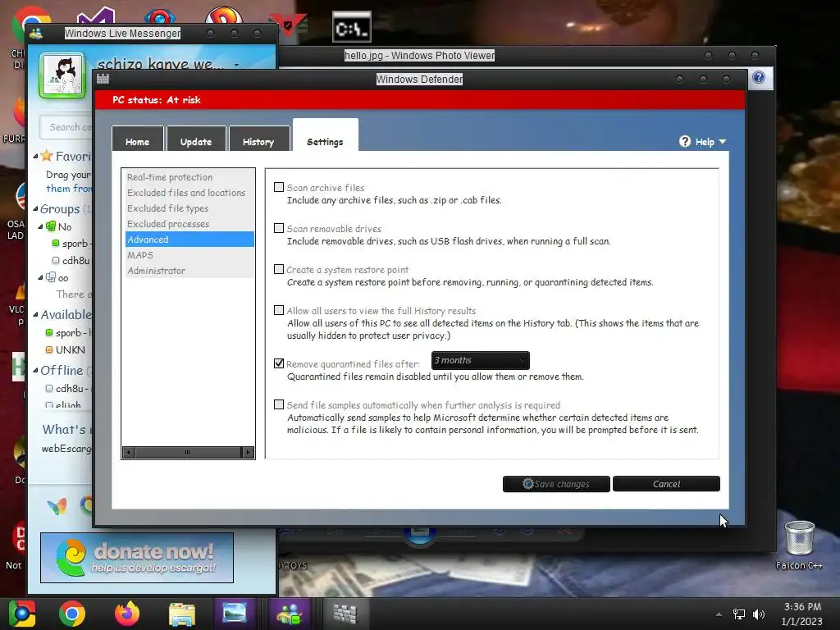Viewport: 840px width, 630px height.
Task: Switch to Windows Live Messenger taskbar icon
Action: click(x=290, y=614)
